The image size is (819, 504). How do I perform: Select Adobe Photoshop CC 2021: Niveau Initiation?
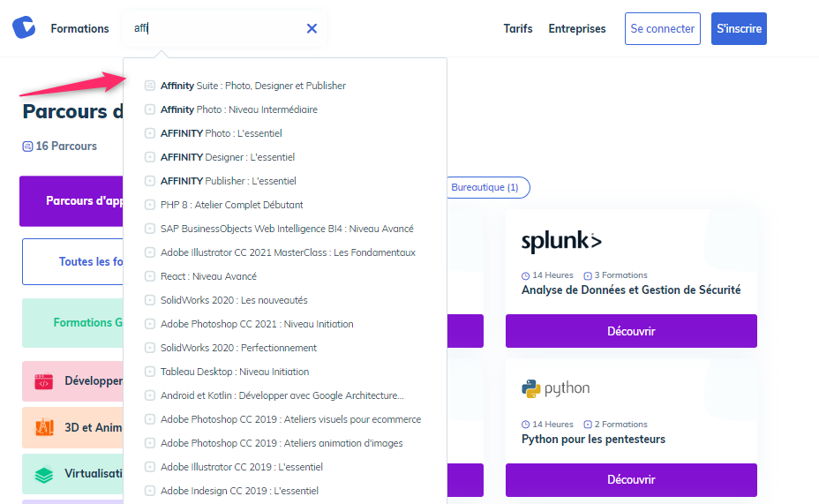257,324
